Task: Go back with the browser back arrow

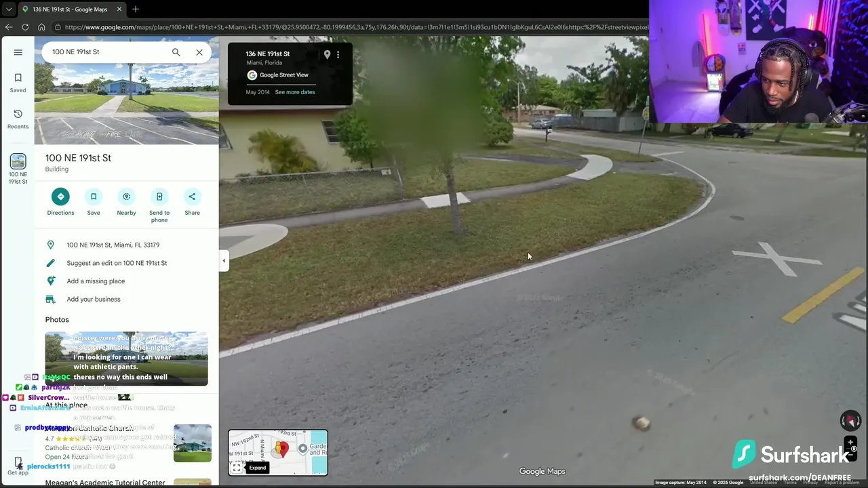Action: tap(9, 27)
